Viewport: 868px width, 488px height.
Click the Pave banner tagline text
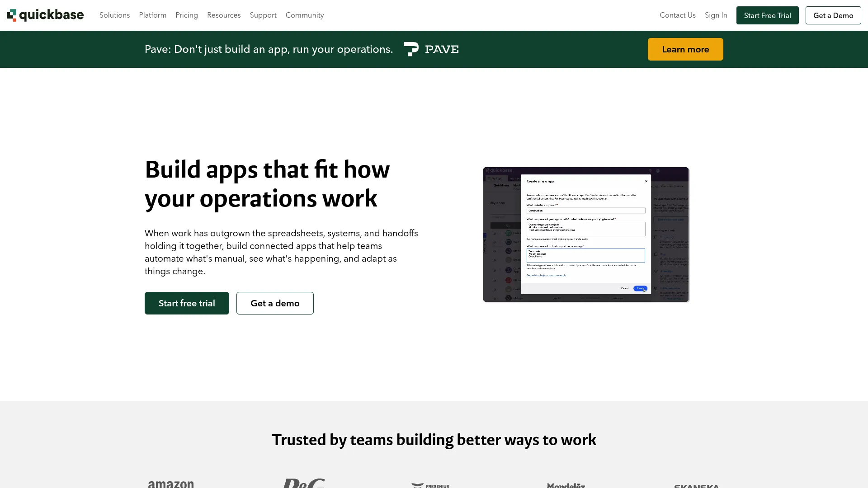click(x=269, y=49)
